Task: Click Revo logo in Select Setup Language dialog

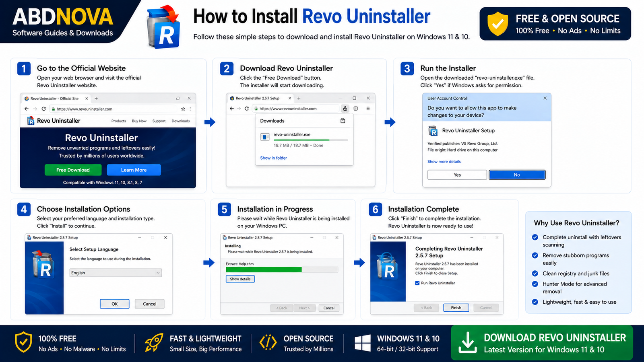Action: [x=43, y=264]
